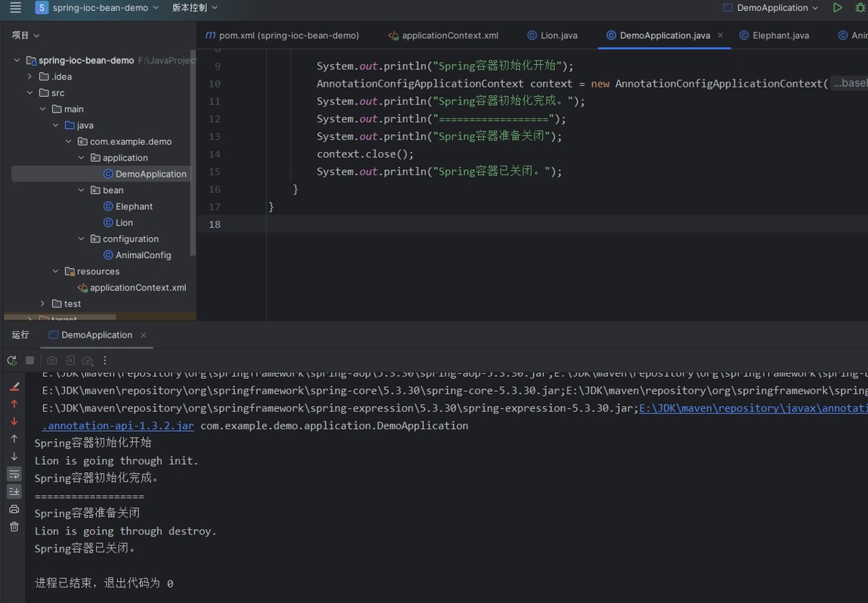
Task: Open the 版本控制 dropdown
Action: click(x=195, y=8)
